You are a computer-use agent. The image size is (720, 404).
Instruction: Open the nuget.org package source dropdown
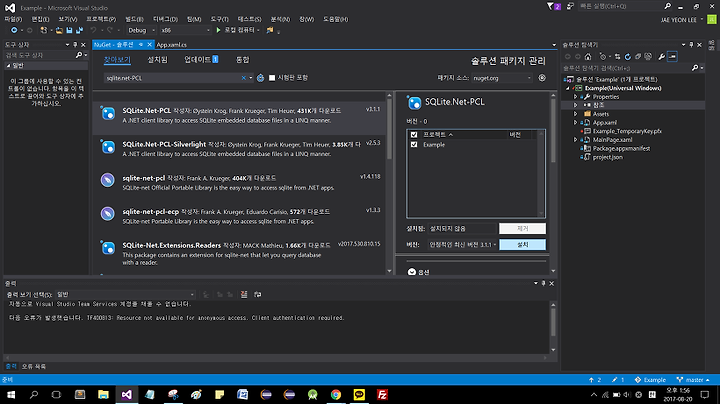coord(502,78)
